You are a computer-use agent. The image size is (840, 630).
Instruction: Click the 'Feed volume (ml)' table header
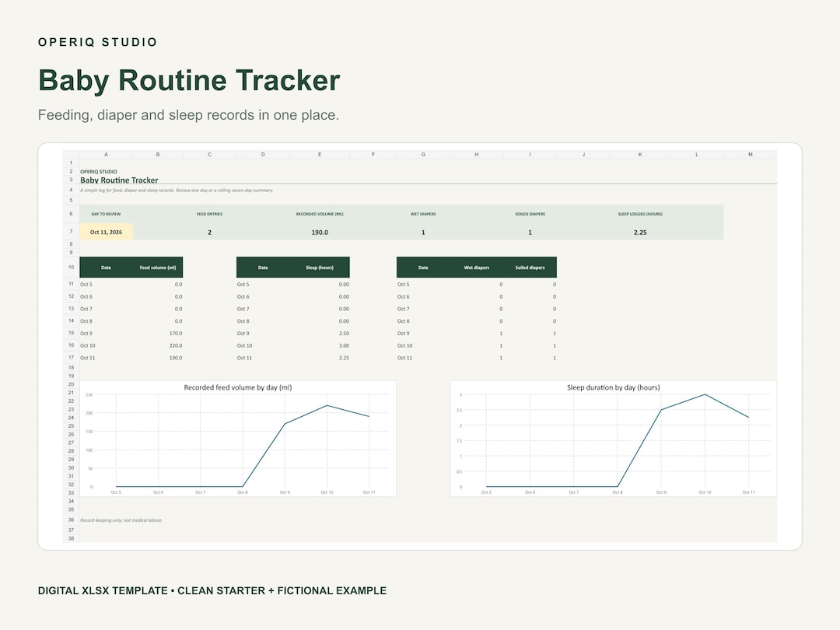tap(158, 268)
